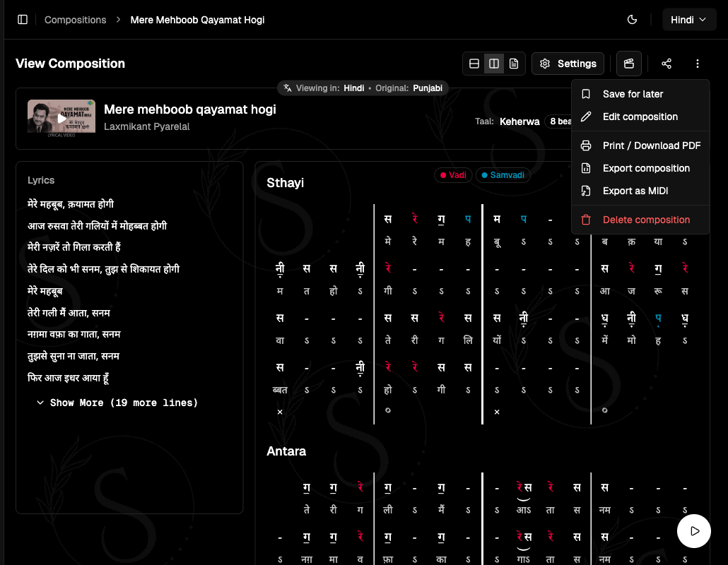Image resolution: width=728 pixels, height=565 pixels.
Task: Toggle the Vadi highlight badge
Action: (453, 175)
